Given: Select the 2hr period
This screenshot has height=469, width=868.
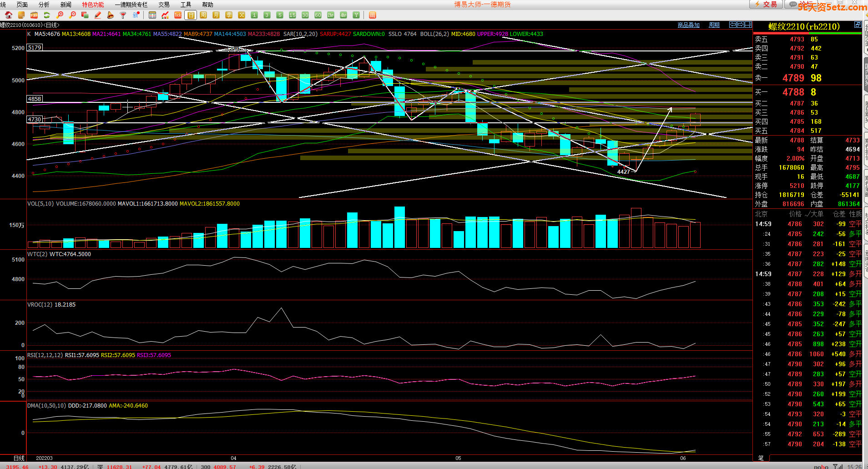Looking at the screenshot, I should [x=331, y=15].
